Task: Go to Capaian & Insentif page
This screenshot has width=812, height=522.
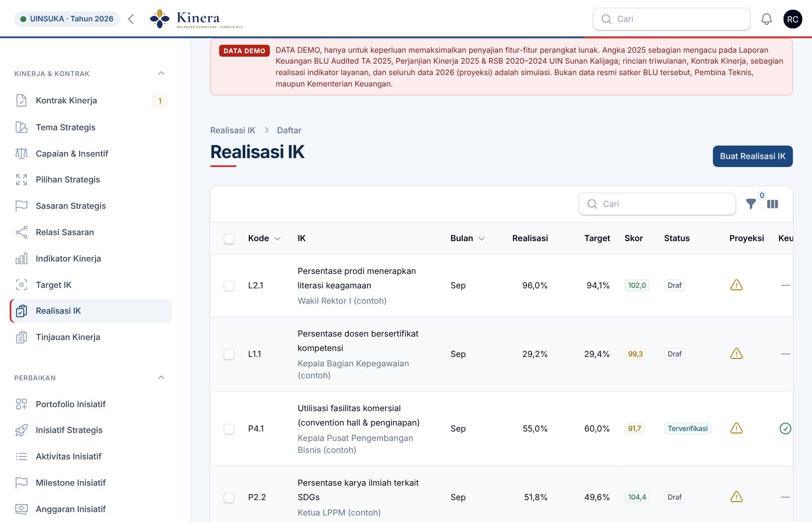Action: click(x=91, y=154)
